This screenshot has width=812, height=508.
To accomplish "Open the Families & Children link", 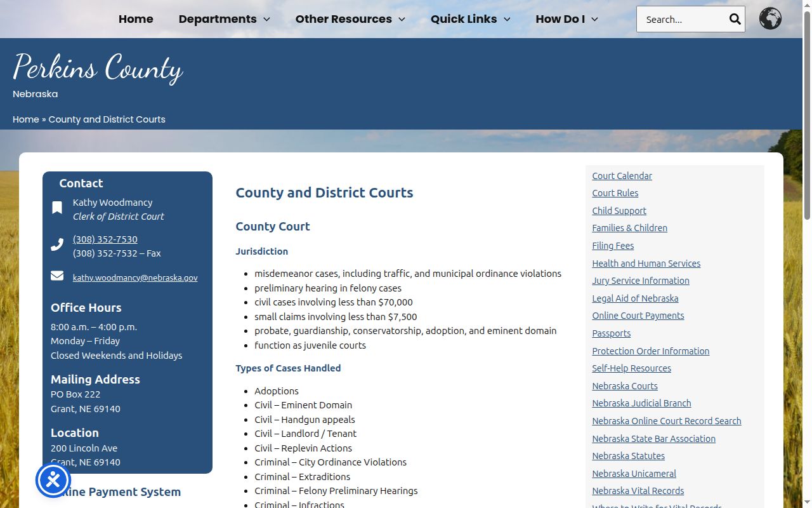I will pos(630,228).
